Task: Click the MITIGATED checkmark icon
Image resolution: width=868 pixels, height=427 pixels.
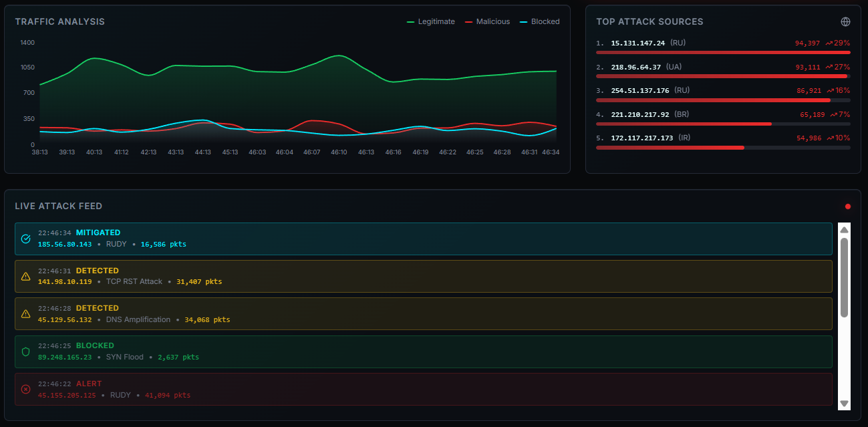Action: coord(26,239)
